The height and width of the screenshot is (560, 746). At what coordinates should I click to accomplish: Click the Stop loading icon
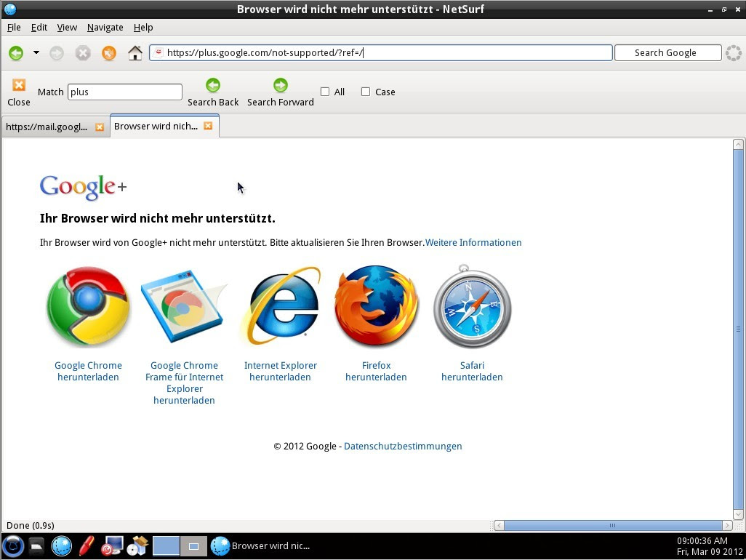point(83,53)
